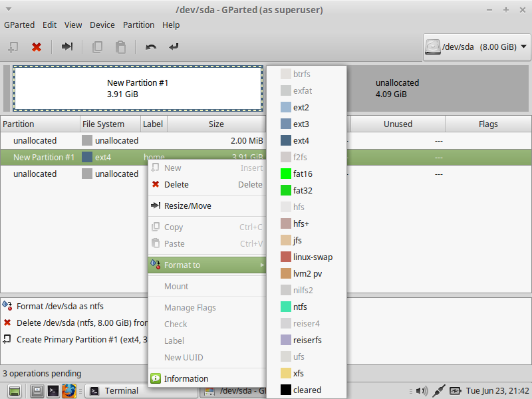Open the View menu
Image resolution: width=532 pixels, height=399 pixels.
[x=73, y=25]
